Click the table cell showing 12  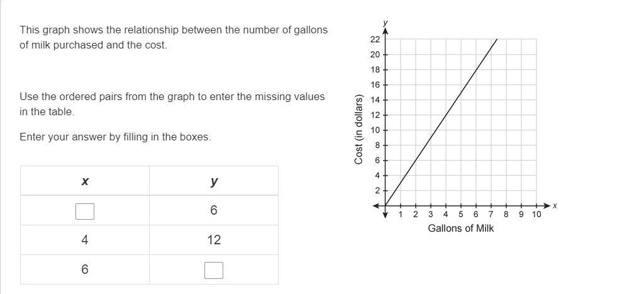tap(214, 240)
